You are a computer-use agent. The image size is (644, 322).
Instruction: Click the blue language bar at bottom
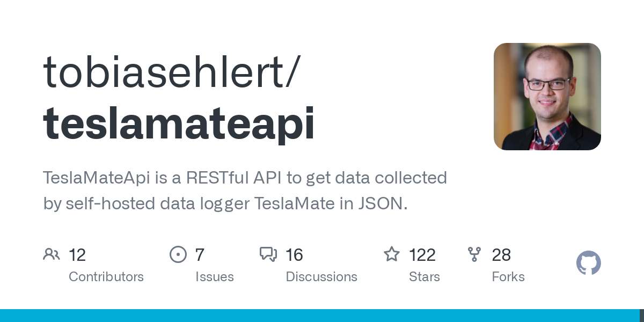(x=320, y=316)
